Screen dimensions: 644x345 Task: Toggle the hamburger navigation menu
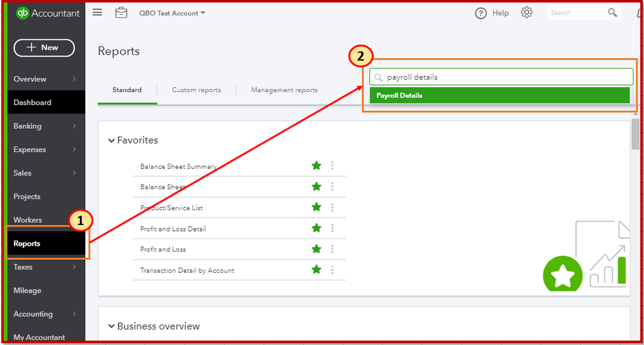click(x=97, y=12)
